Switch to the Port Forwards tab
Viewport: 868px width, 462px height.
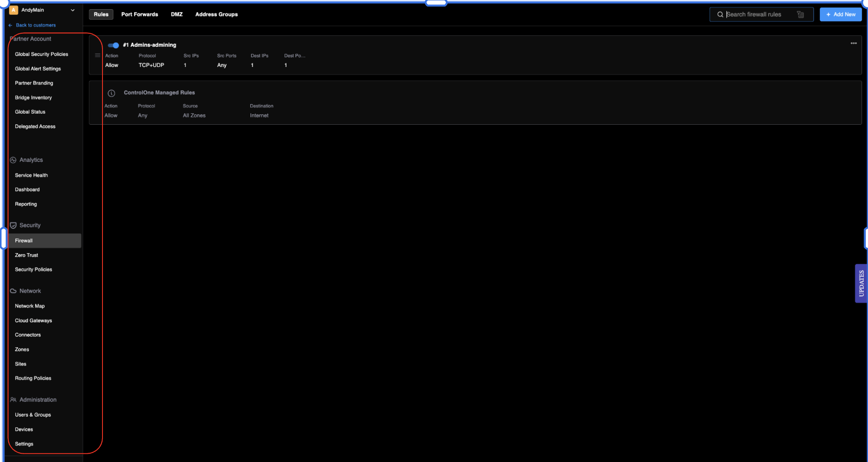[x=139, y=14]
